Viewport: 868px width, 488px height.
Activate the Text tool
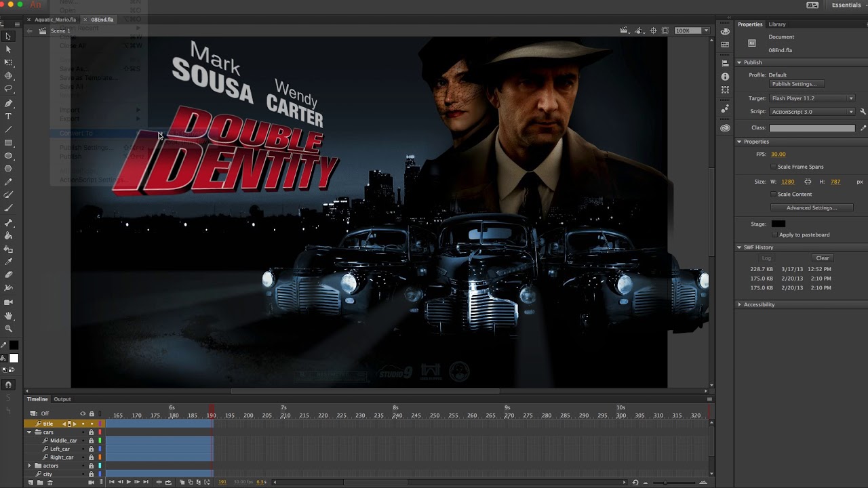(x=8, y=116)
